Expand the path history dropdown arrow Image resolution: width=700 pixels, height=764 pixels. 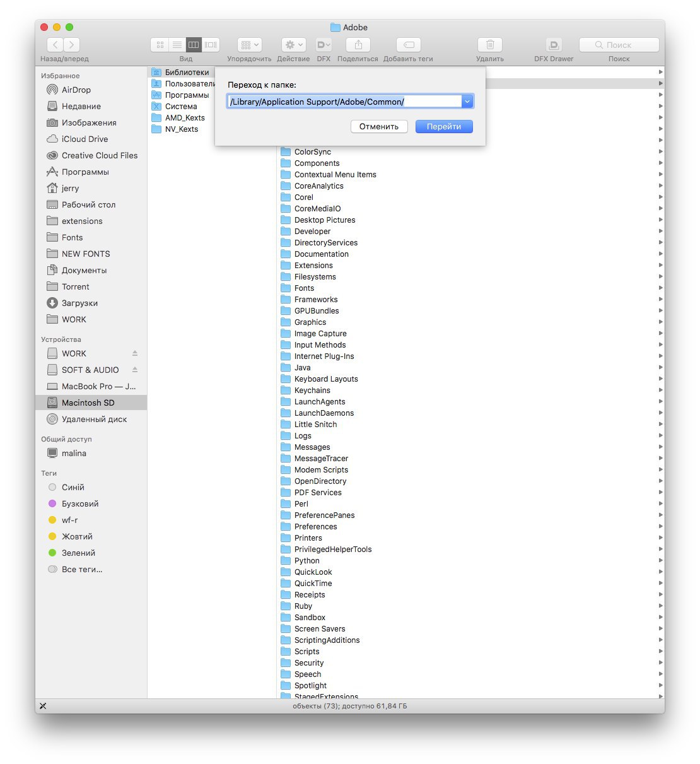pos(467,101)
